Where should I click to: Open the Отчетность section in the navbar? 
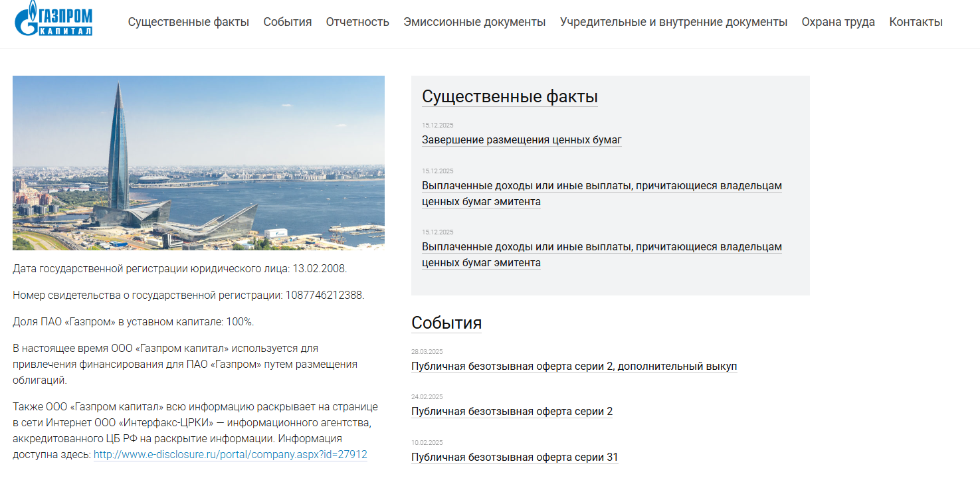click(x=357, y=22)
